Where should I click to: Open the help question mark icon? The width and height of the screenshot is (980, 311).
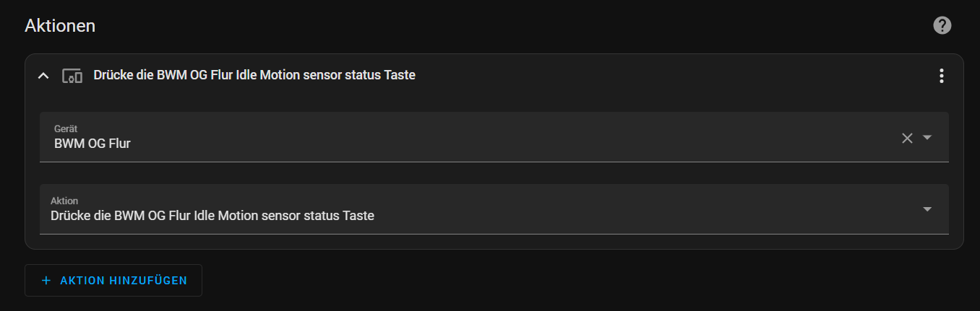(x=942, y=26)
